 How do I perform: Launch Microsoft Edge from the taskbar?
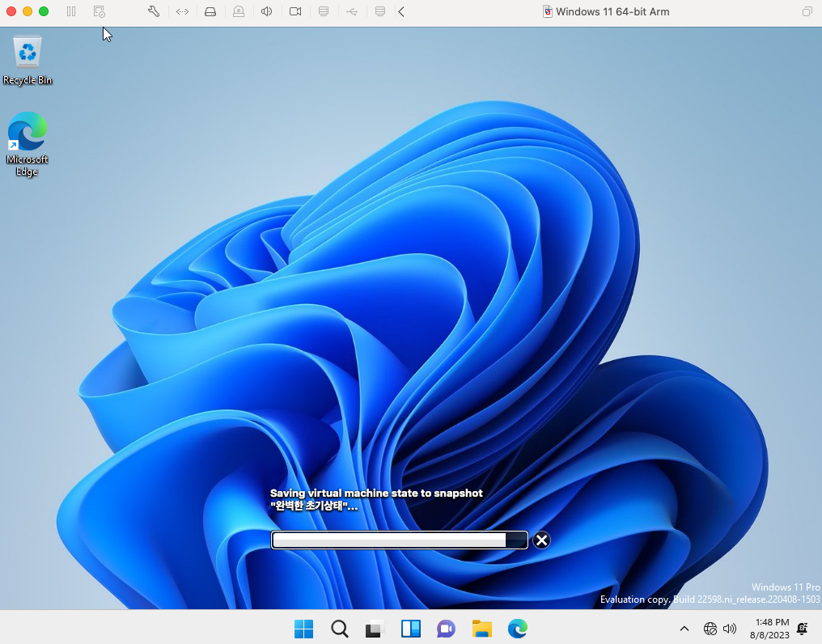518,629
